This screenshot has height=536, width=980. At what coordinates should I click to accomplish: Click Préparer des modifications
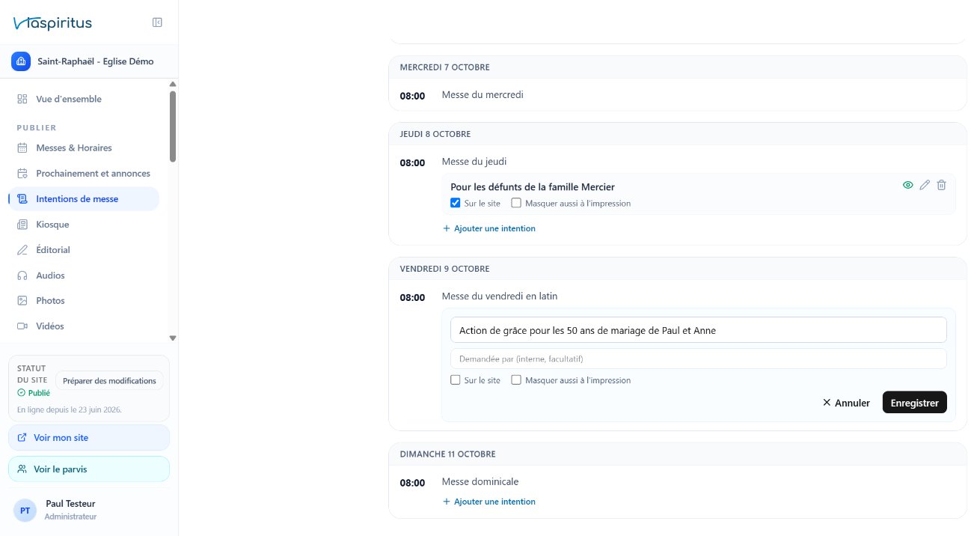point(109,380)
